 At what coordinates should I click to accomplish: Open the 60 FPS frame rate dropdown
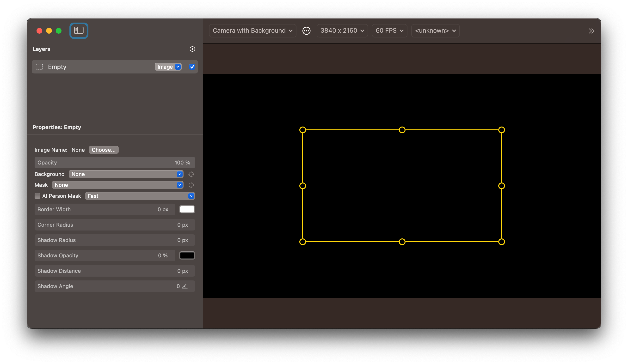[x=389, y=30]
